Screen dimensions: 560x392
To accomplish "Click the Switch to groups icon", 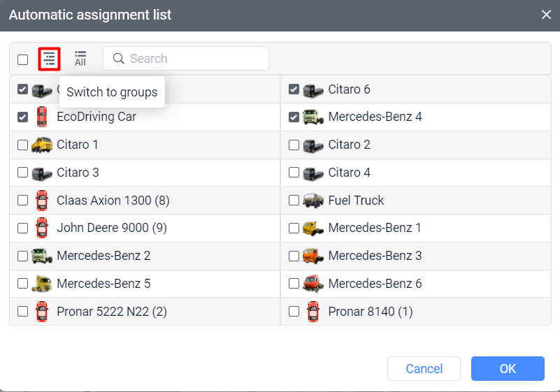I will [x=49, y=59].
